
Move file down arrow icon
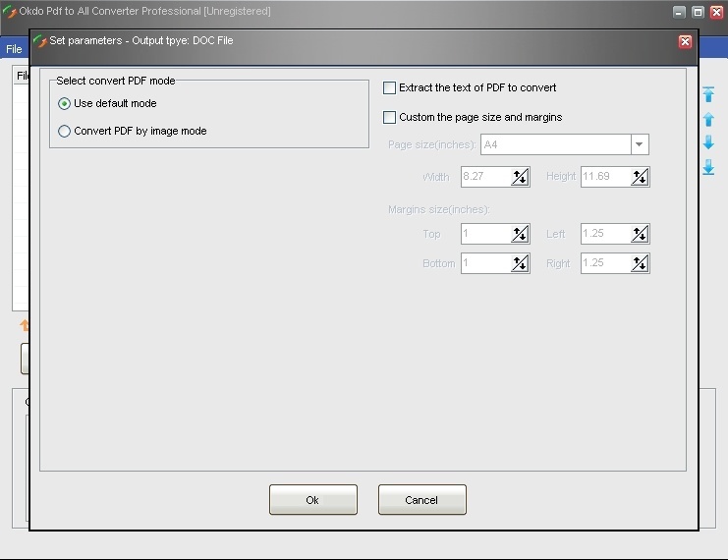[x=708, y=142]
